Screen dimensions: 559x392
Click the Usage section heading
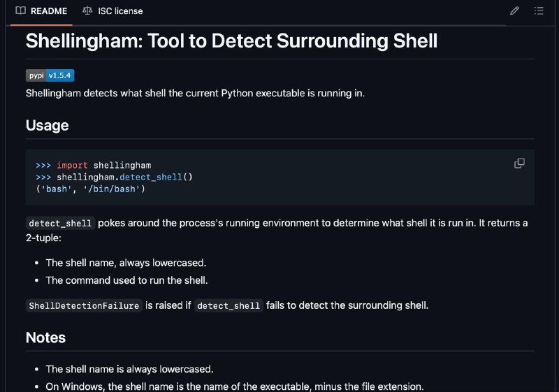47,126
